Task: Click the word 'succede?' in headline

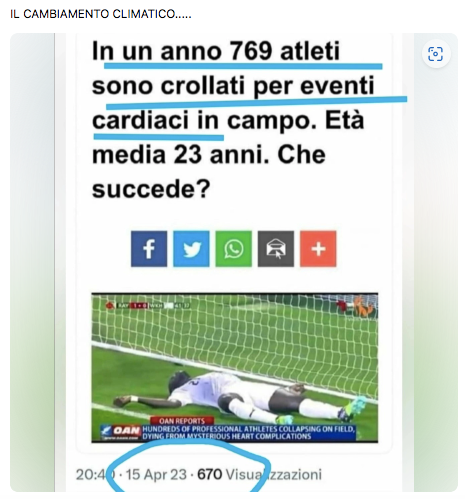Action: 151,189
